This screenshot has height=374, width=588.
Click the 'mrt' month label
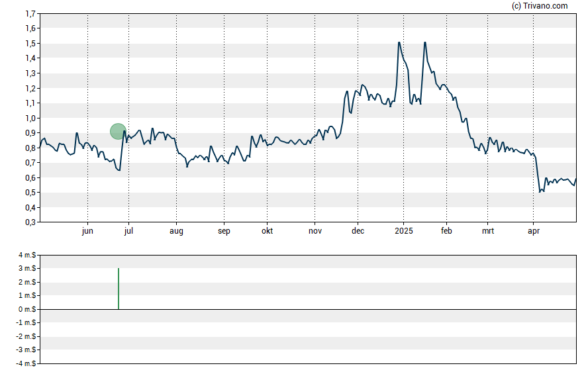point(488,231)
